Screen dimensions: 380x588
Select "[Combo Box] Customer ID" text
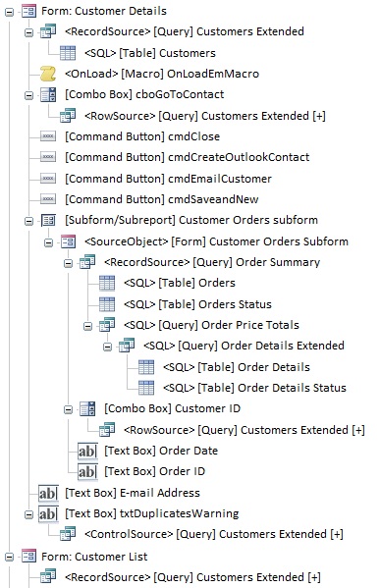tap(172, 408)
